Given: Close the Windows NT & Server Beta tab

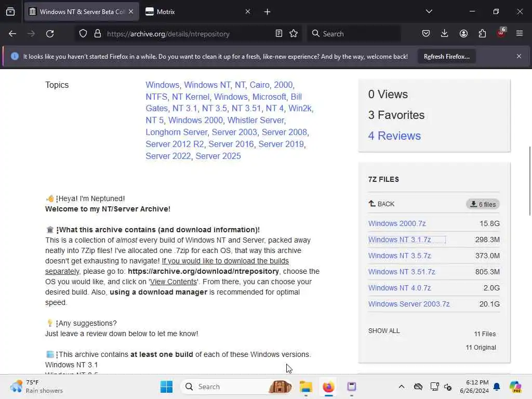Looking at the screenshot, I should click(x=131, y=11).
